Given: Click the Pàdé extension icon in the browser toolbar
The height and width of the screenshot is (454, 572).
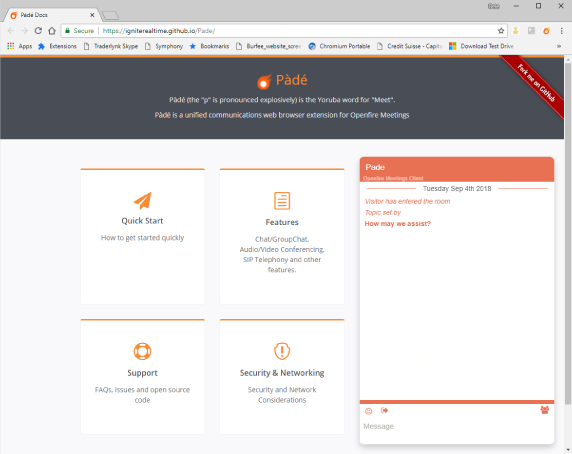Looking at the screenshot, I should point(546,31).
